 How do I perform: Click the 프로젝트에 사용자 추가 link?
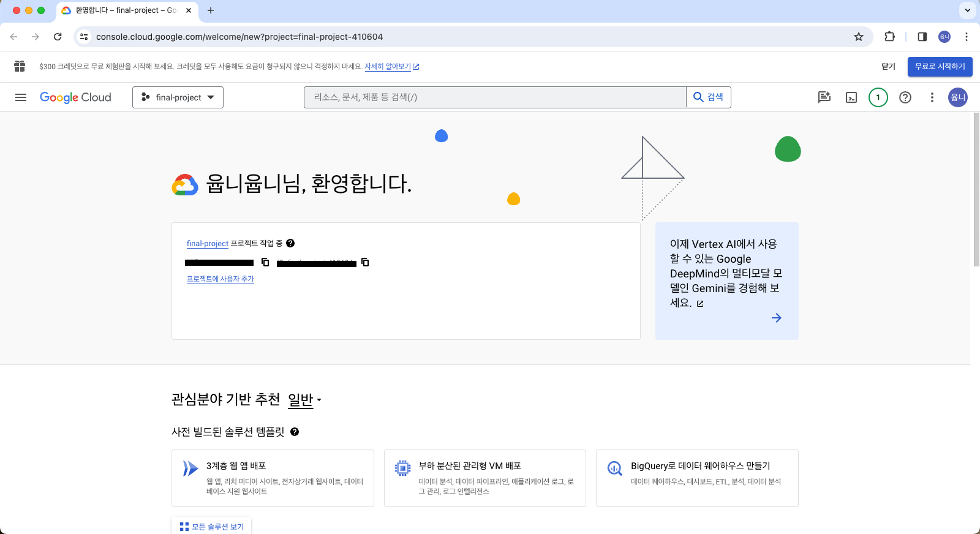tap(220, 279)
